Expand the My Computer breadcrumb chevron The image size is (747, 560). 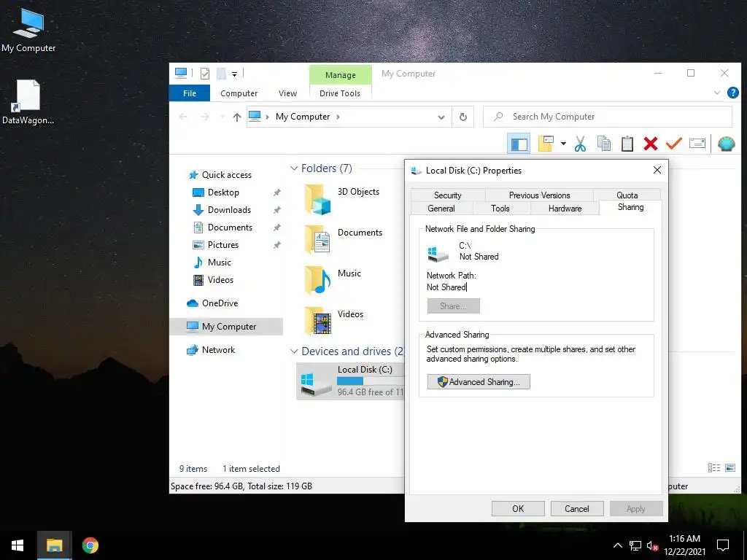pos(338,117)
